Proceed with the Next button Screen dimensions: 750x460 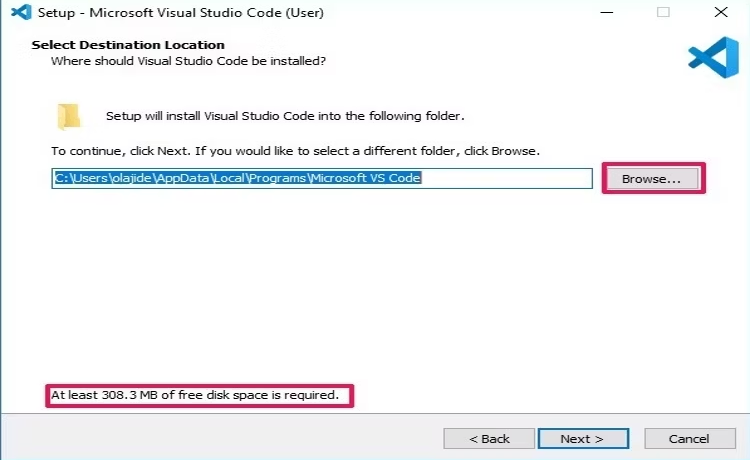(x=583, y=438)
